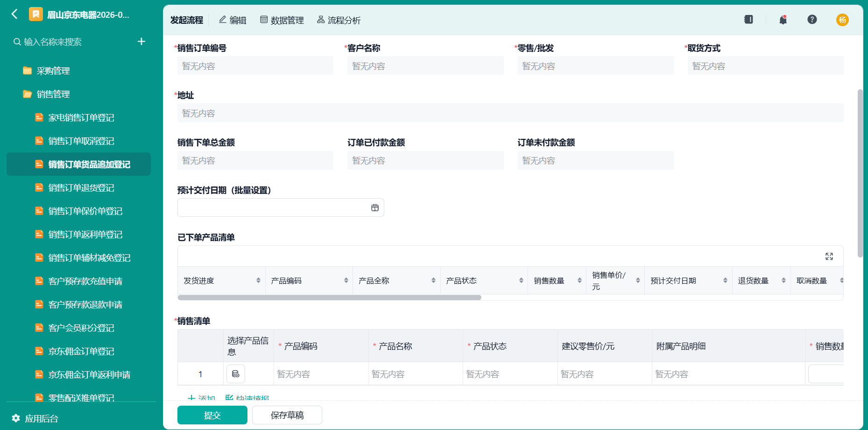Sort by 产品状态 column in 已下单产品清单
This screenshot has width=868, height=430.
(521, 280)
